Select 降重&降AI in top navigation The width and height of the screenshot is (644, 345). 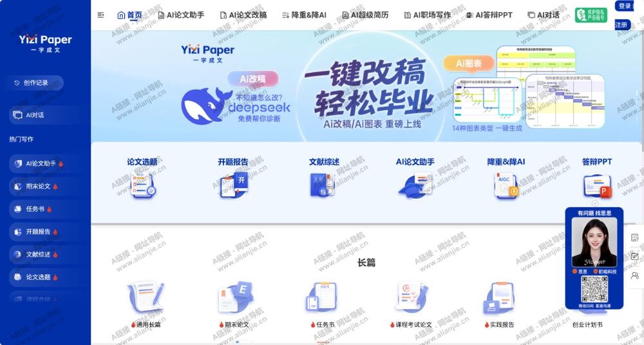coord(305,15)
